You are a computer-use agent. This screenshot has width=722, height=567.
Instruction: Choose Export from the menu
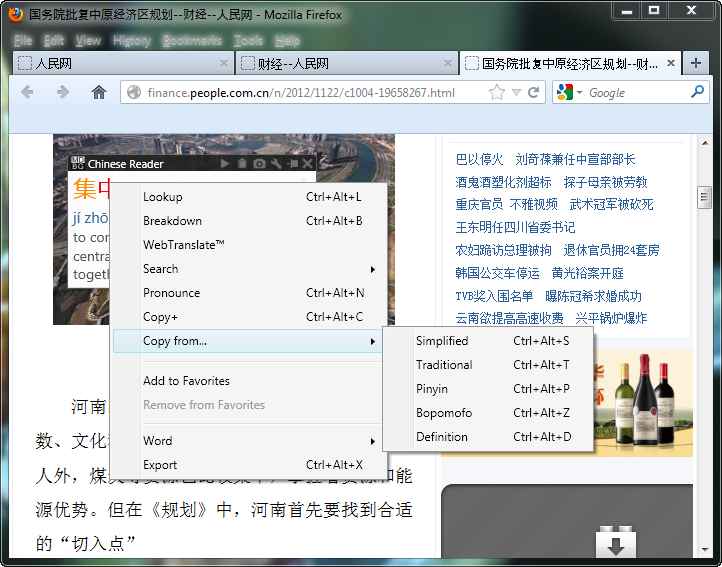[248, 465]
